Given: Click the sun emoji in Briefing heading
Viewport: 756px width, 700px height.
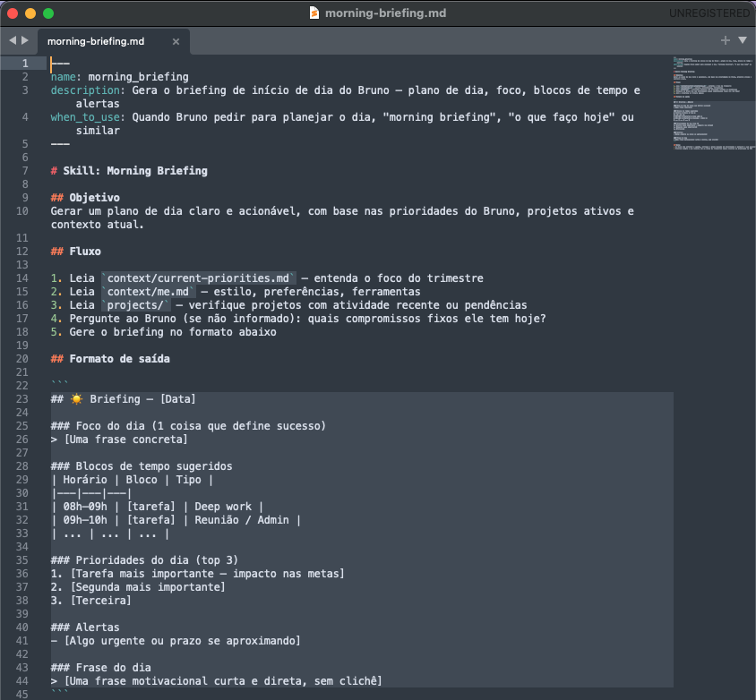Looking at the screenshot, I should (76, 399).
